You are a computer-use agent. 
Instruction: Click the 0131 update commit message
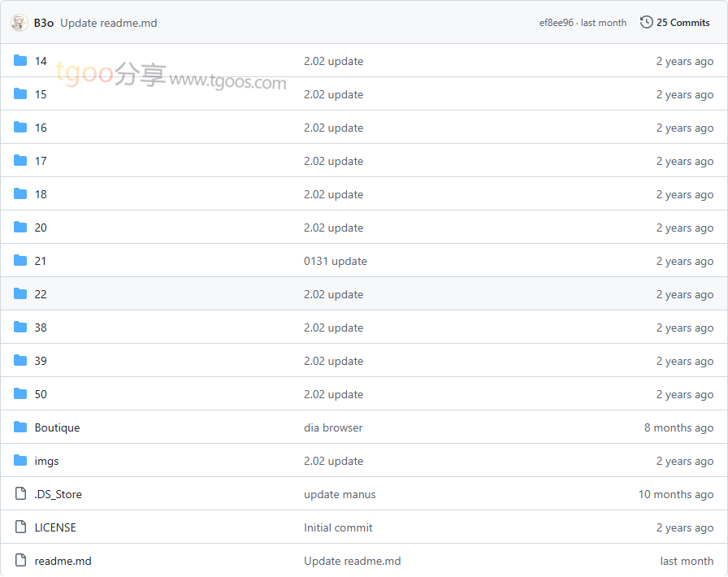335,261
